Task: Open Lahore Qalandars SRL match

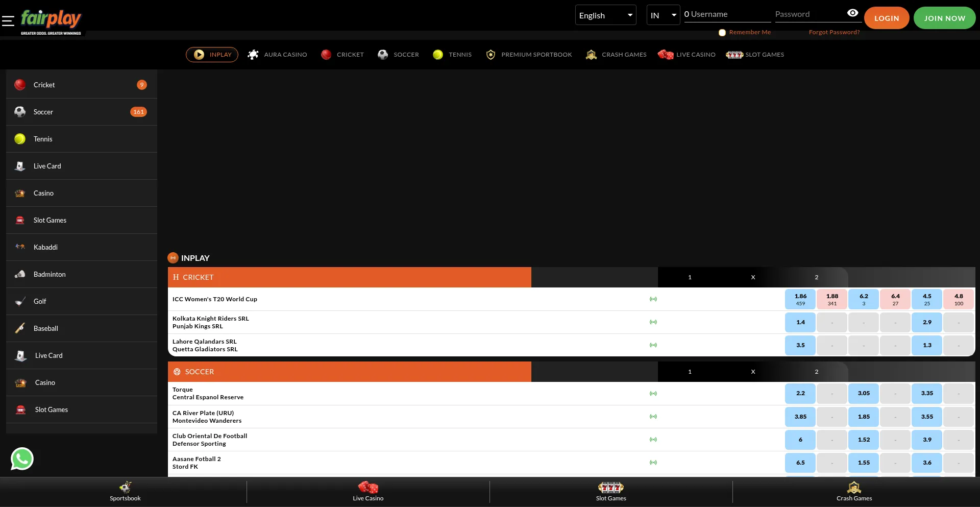Action: pyautogui.click(x=205, y=345)
